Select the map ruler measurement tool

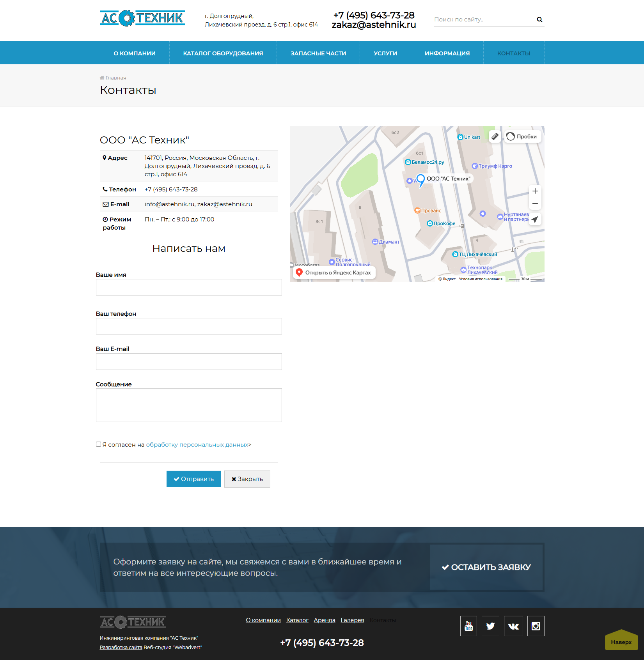[x=495, y=136]
